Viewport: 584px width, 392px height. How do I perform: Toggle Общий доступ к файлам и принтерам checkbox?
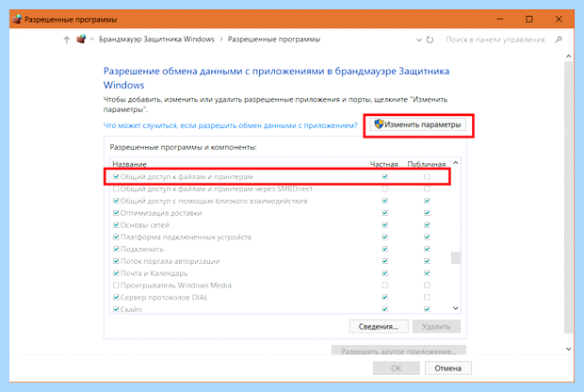point(116,176)
